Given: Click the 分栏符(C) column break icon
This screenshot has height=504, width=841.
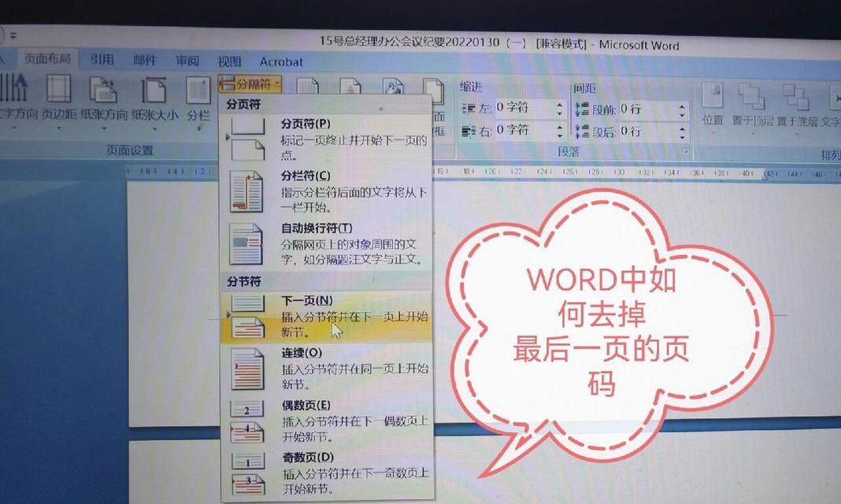Looking at the screenshot, I should 246,191.
